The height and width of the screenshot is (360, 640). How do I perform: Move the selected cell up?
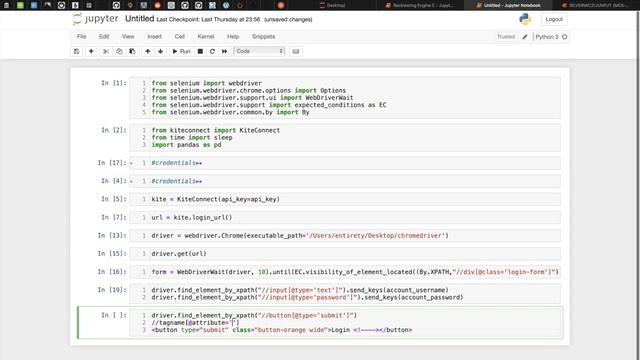pyautogui.click(x=147, y=51)
